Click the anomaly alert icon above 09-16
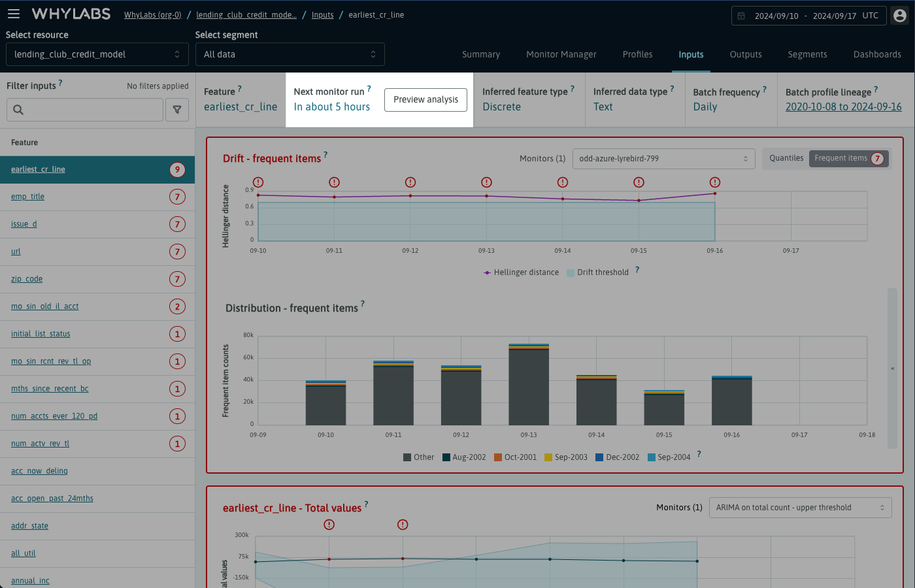 click(x=715, y=182)
